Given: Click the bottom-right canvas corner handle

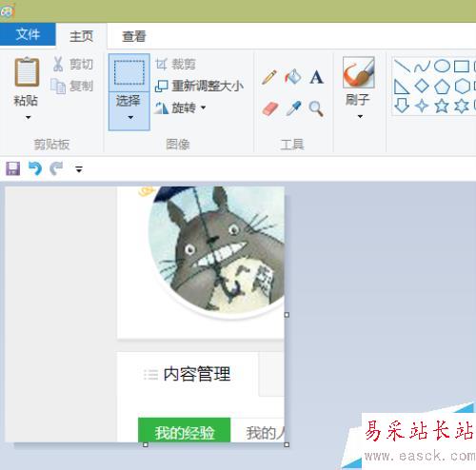Looking at the screenshot, I should (287, 444).
